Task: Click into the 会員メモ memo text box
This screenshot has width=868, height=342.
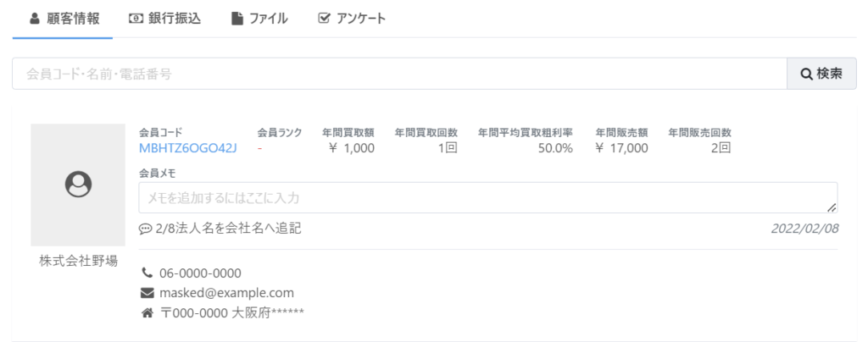Action: 487,198
